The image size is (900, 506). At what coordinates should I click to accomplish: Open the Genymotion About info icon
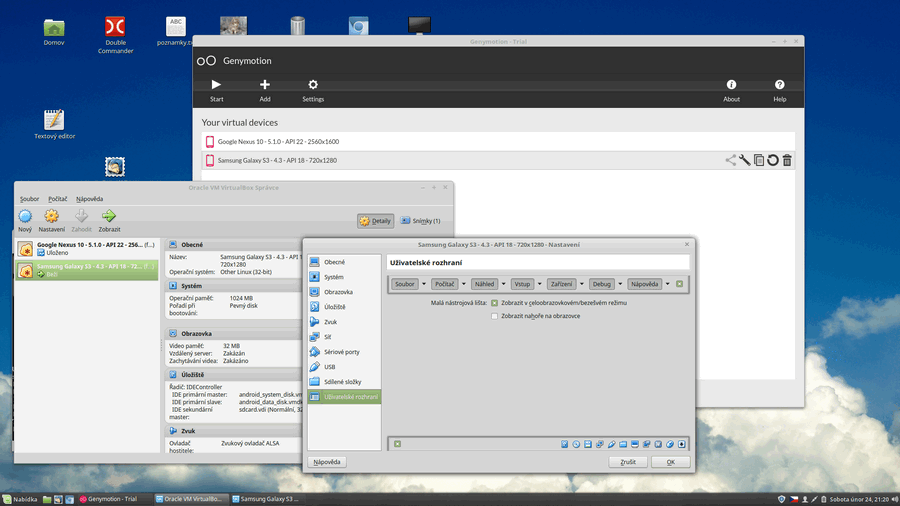point(731,85)
